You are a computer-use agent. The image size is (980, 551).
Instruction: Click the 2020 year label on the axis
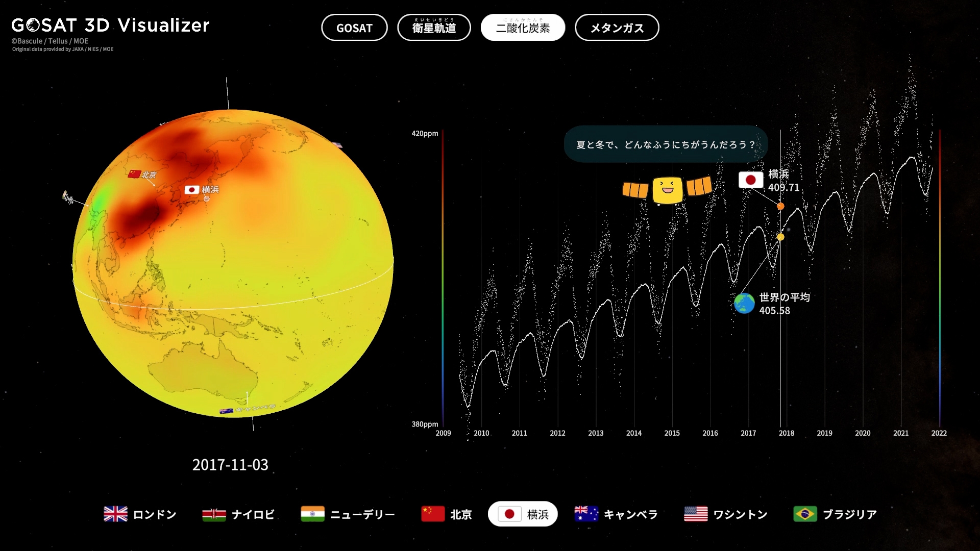[x=863, y=433]
